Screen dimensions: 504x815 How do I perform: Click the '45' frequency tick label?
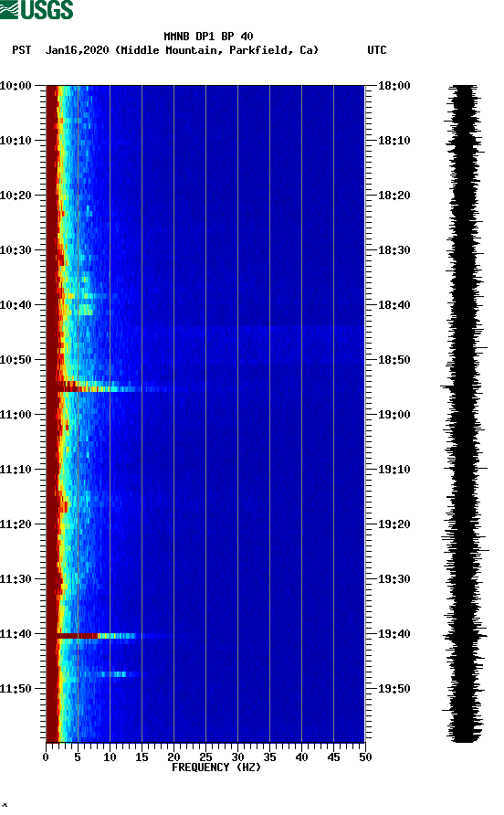pyautogui.click(x=333, y=757)
